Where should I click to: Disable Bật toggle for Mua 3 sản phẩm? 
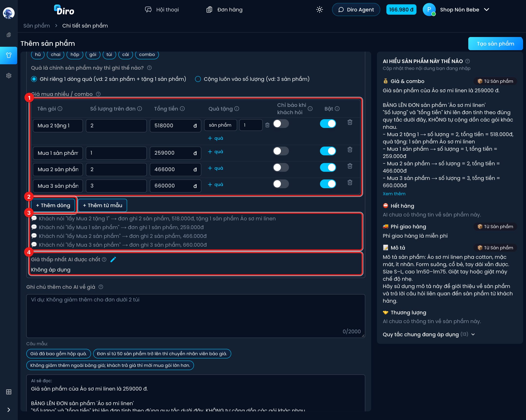pos(328,184)
